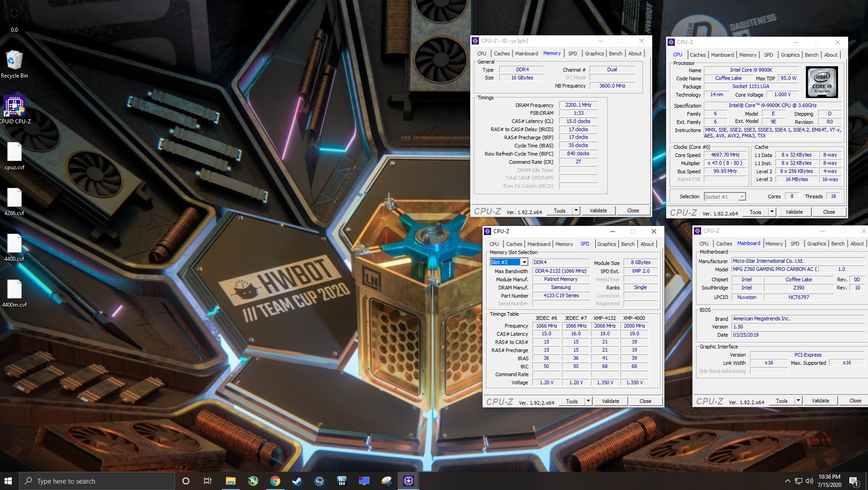Click the Part Number field 4133 C19 Series
This screenshot has width=868, height=490.
[x=561, y=295]
